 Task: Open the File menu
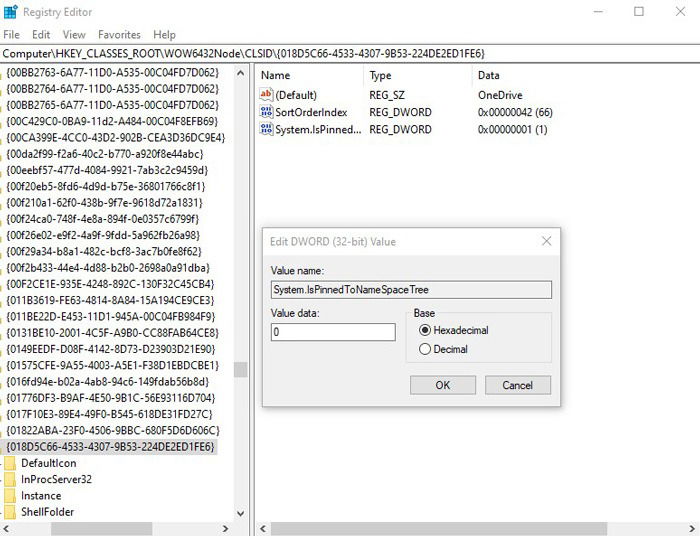coord(11,34)
